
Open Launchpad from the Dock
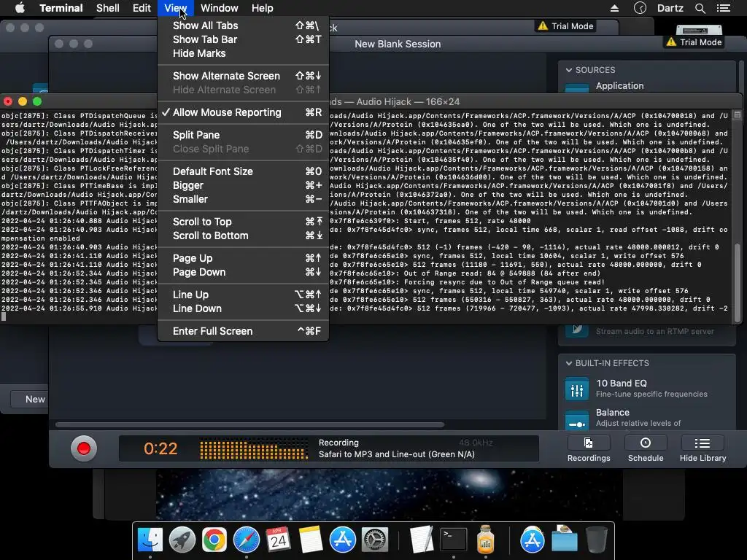pyautogui.click(x=182, y=540)
